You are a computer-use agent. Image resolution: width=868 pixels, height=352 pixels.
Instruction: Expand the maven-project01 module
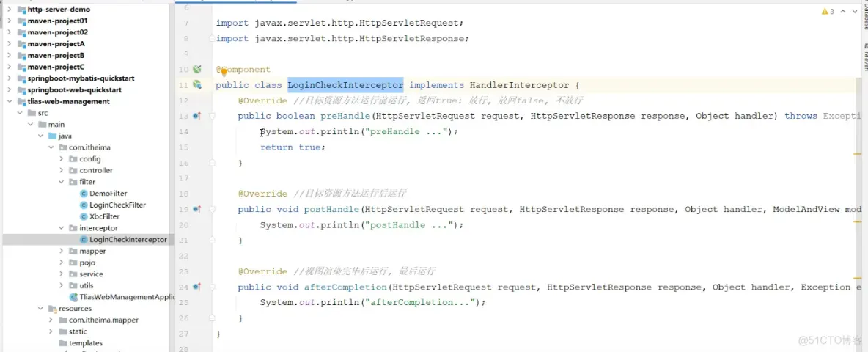pyautogui.click(x=10, y=21)
